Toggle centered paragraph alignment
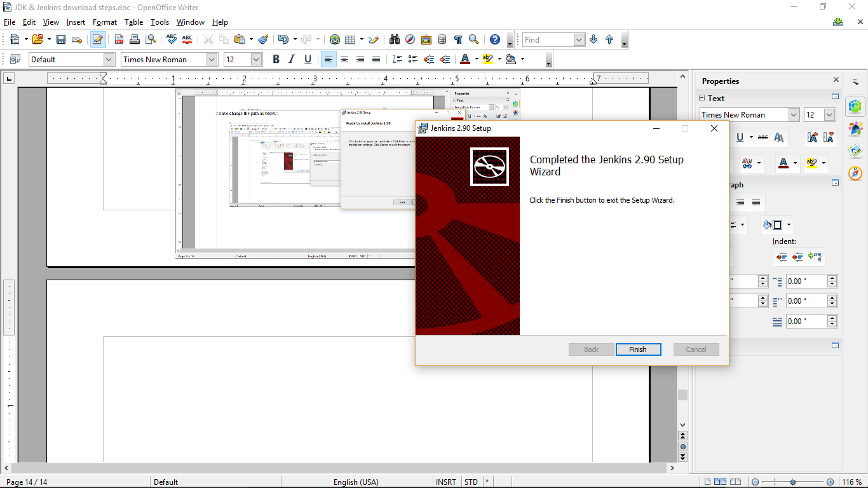This screenshot has width=868, height=488. (344, 58)
